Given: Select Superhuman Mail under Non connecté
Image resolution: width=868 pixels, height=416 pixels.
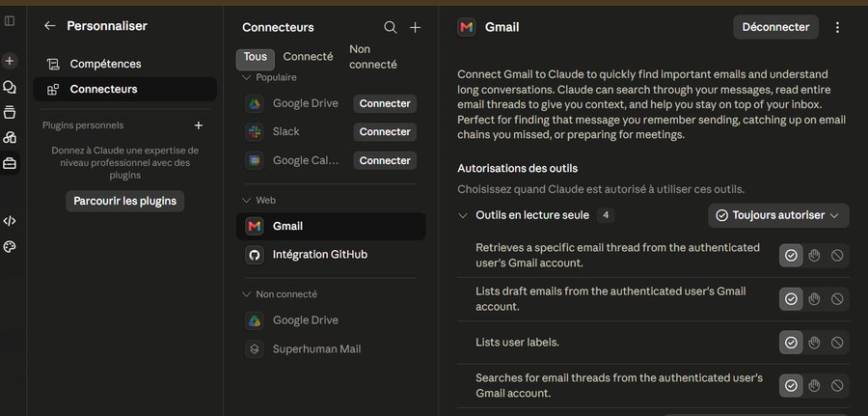Looking at the screenshot, I should (x=331, y=349).
